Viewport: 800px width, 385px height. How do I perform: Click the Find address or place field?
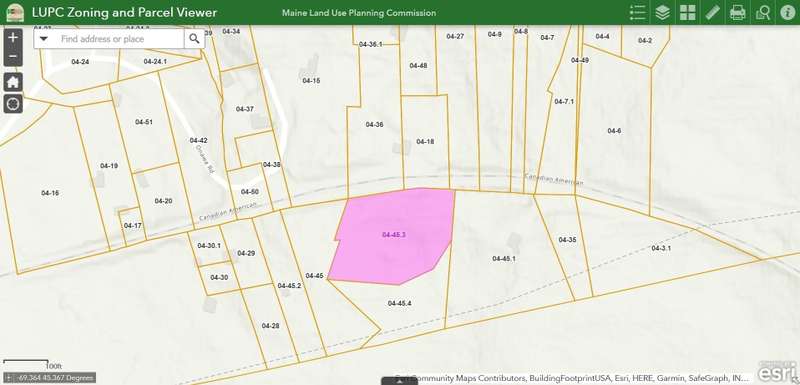click(119, 39)
